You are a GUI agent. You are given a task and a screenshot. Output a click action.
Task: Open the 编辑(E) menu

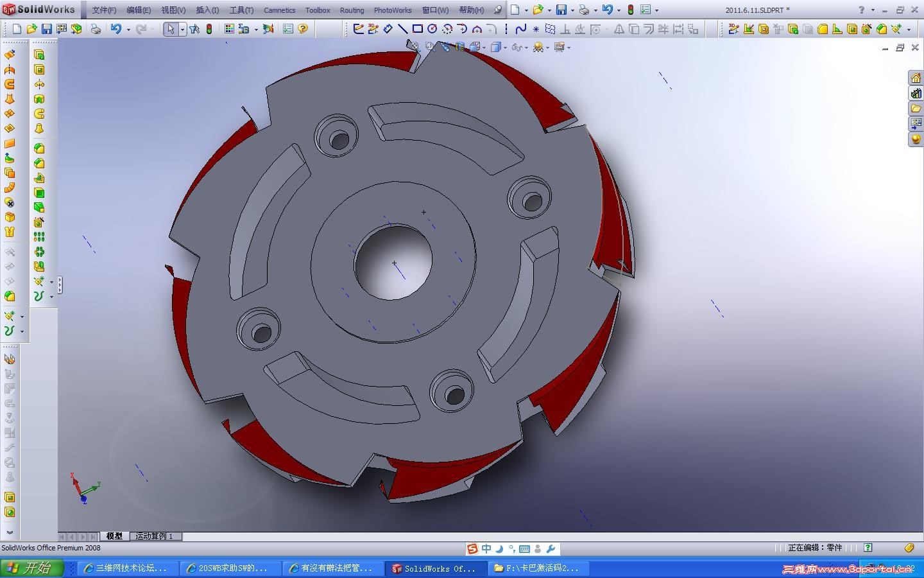(139, 10)
